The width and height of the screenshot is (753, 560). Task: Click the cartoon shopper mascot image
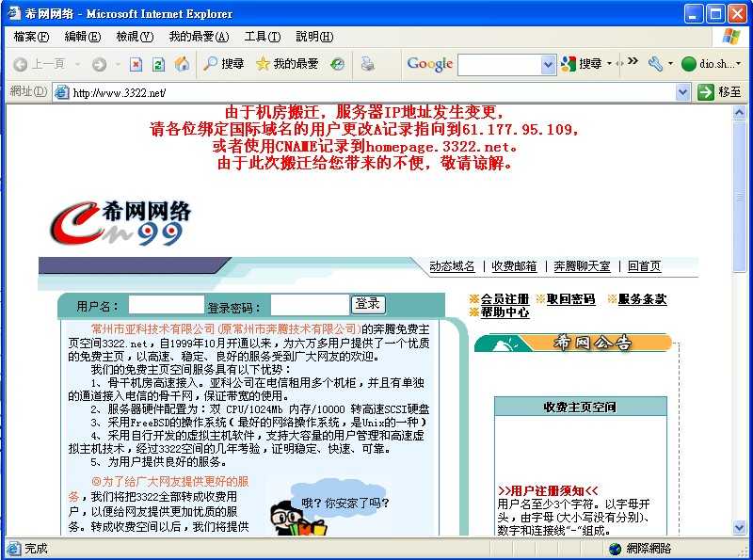[297, 519]
